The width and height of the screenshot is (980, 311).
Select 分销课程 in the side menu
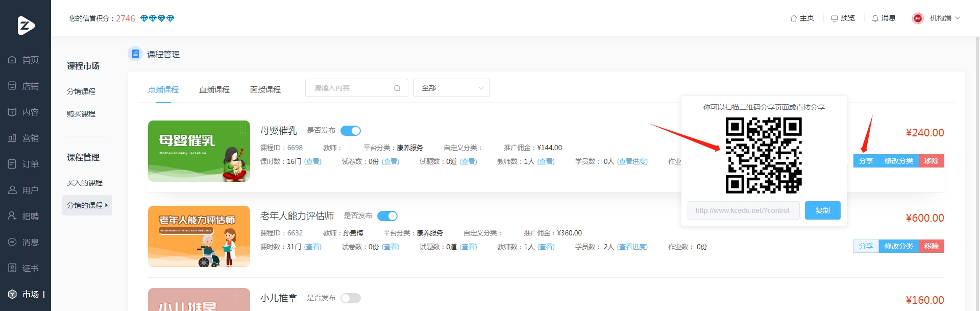click(x=81, y=91)
